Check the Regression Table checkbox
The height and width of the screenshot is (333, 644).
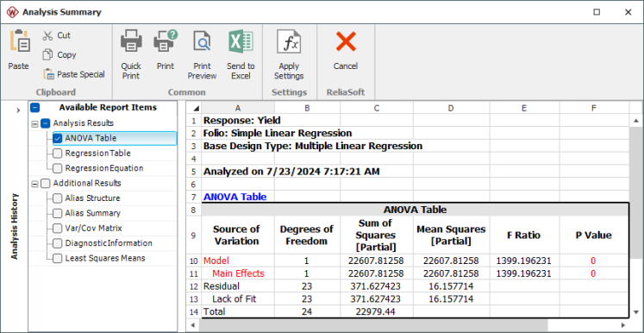58,154
